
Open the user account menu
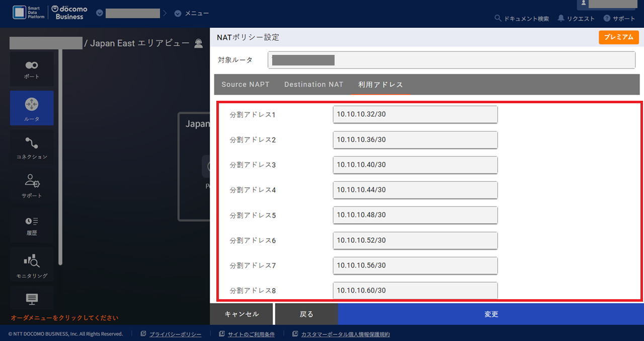pos(605,4)
